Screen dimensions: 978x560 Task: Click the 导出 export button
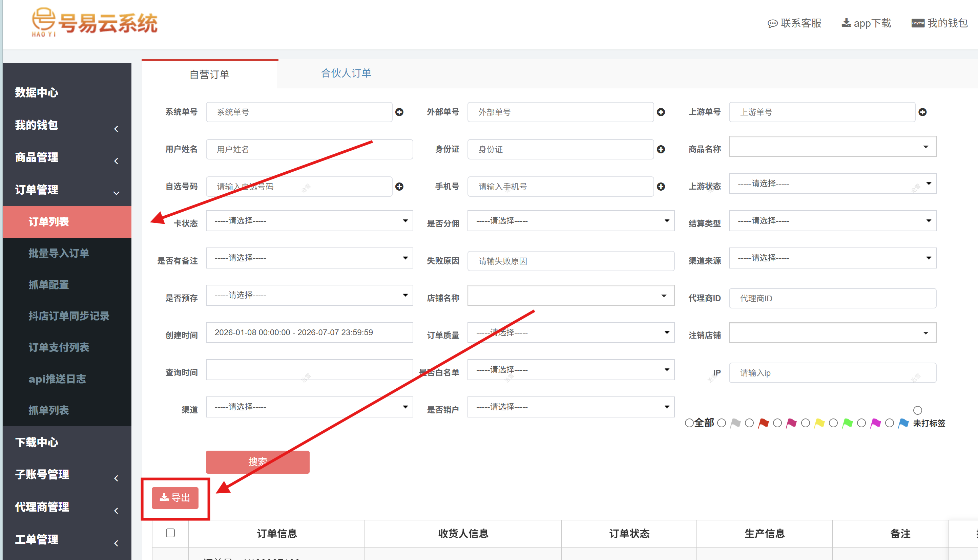pyautogui.click(x=175, y=498)
